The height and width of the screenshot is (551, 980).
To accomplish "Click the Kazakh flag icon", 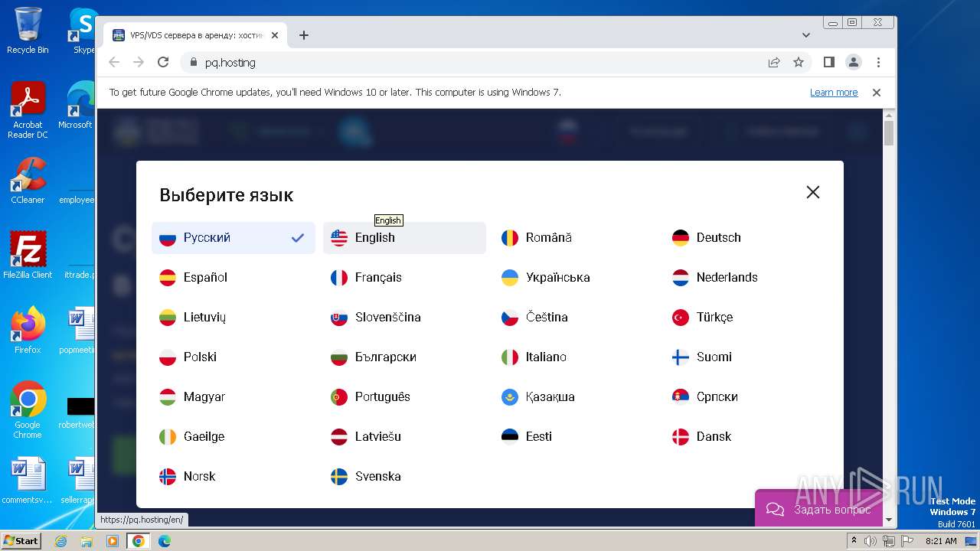I will click(510, 397).
